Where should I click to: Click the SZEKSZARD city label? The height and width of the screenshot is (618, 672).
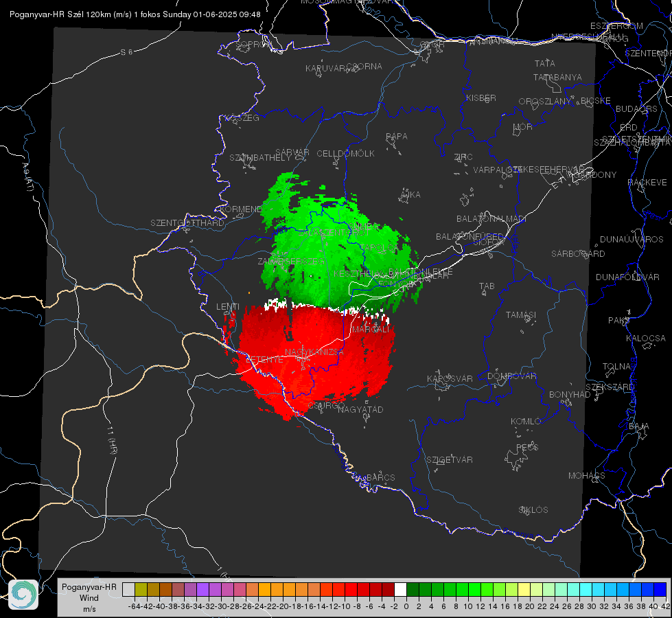(610, 387)
